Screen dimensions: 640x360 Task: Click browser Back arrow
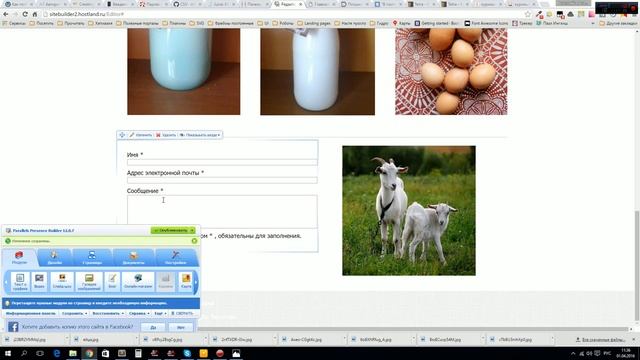[6, 14]
